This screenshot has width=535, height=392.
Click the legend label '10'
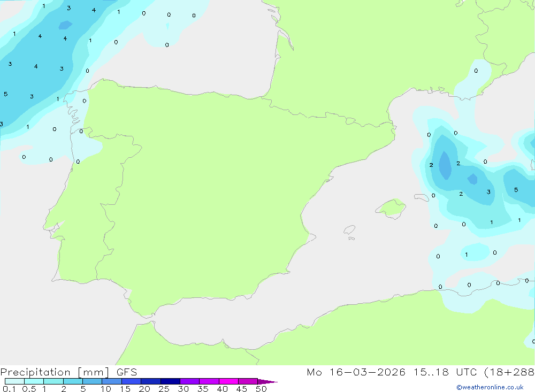(x=105, y=389)
